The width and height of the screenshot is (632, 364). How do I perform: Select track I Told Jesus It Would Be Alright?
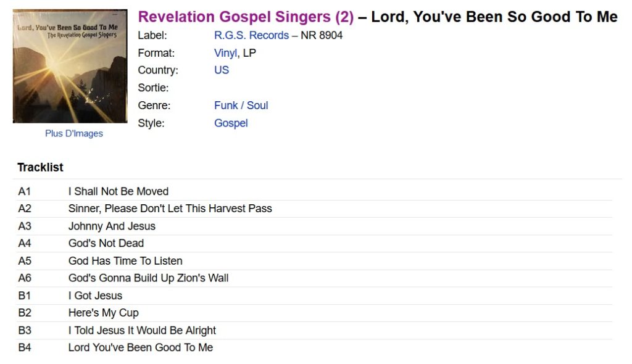[314, 330]
